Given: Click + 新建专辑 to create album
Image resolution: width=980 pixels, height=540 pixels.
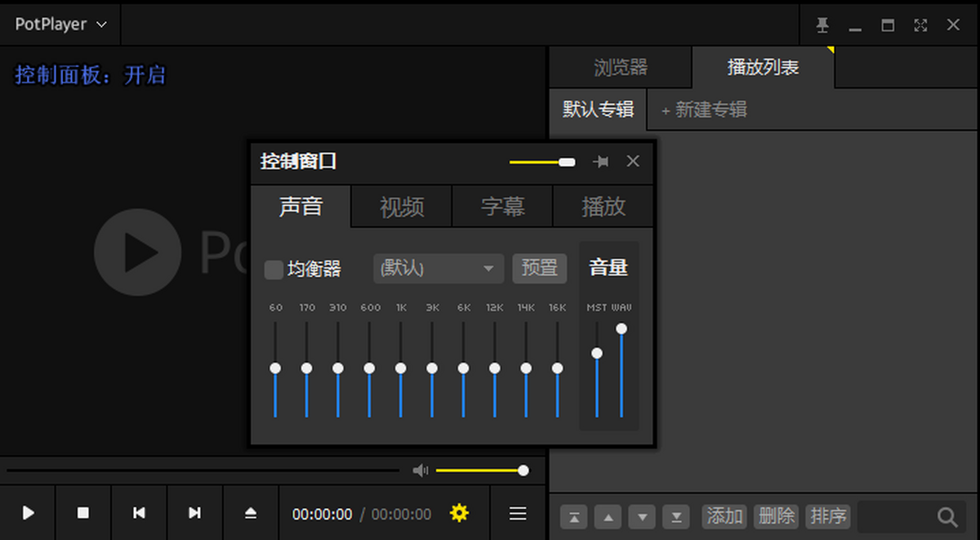Looking at the screenshot, I should point(704,109).
